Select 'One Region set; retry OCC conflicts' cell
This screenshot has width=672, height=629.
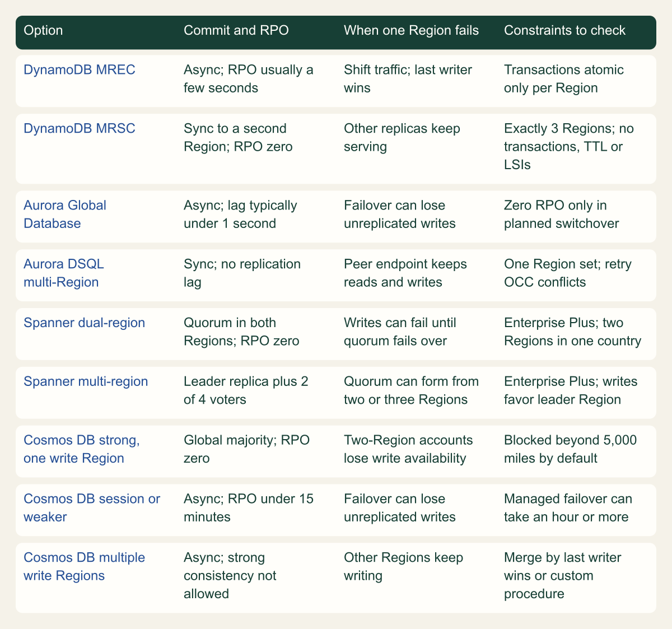(x=568, y=273)
